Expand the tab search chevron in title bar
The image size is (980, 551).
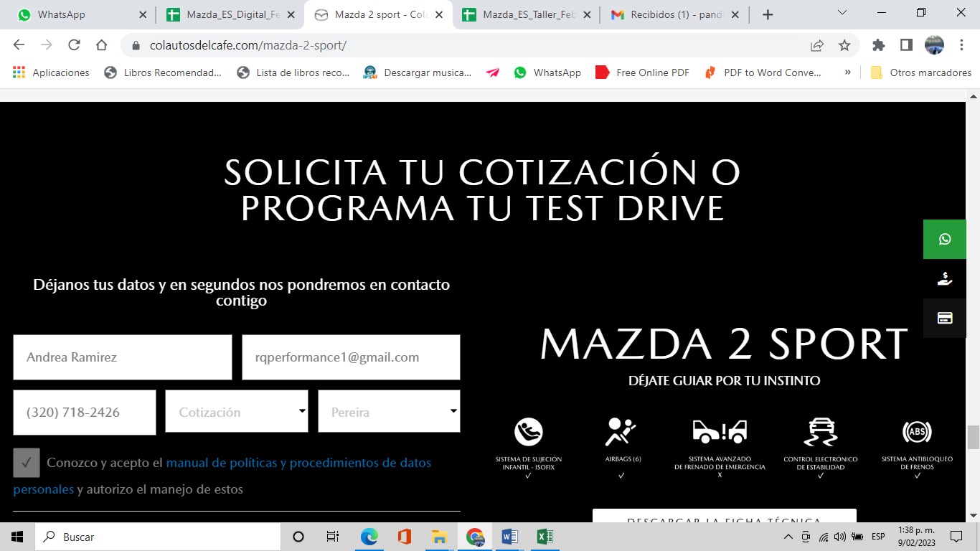tap(842, 12)
